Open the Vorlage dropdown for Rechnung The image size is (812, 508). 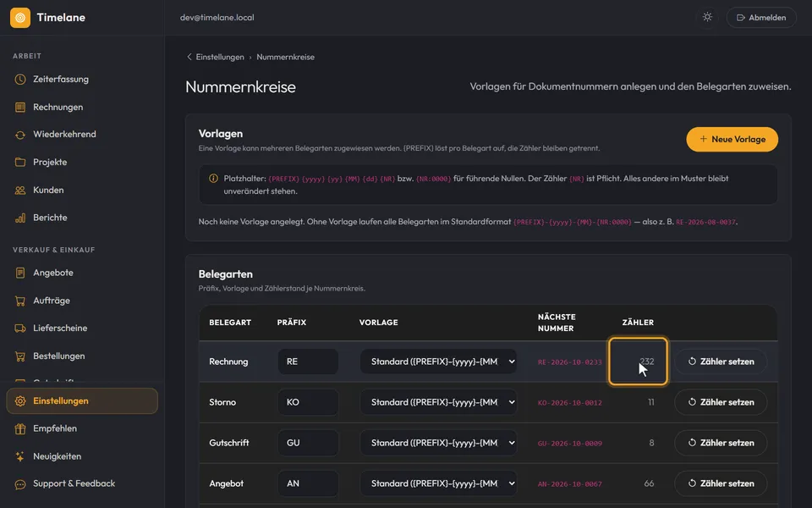click(438, 362)
